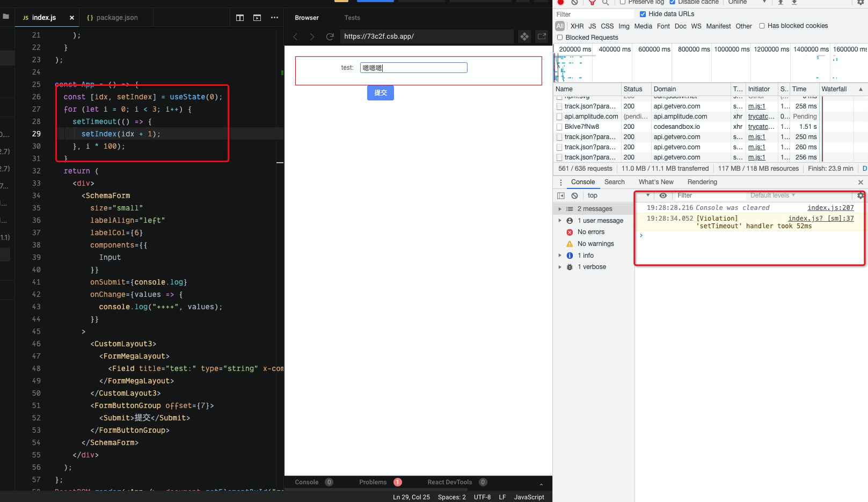Split the editor with the split-view icon

(240, 18)
